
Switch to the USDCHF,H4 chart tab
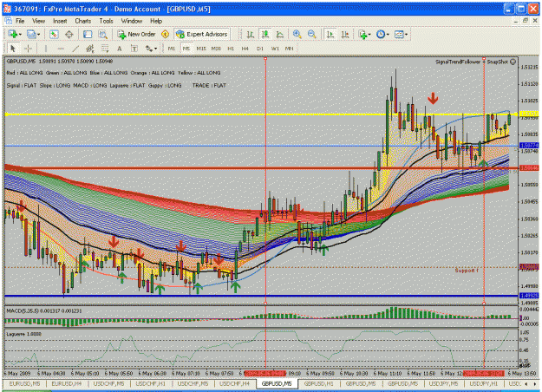tap(234, 383)
